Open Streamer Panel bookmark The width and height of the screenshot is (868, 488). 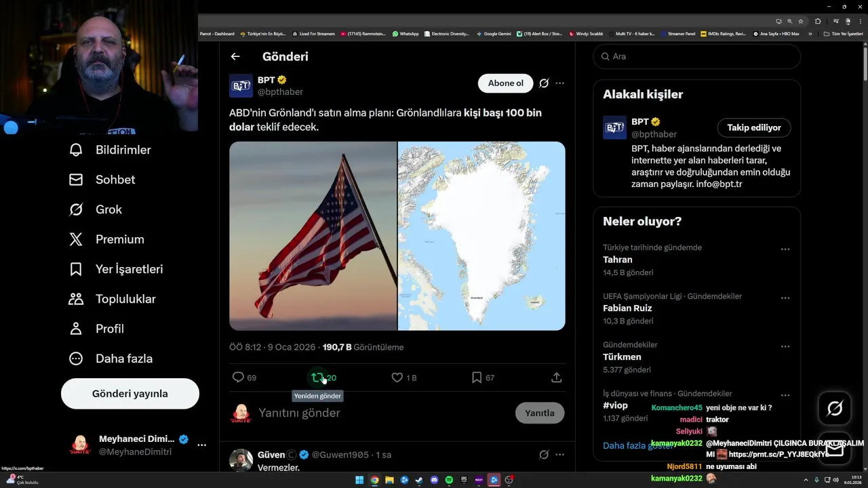click(x=678, y=33)
